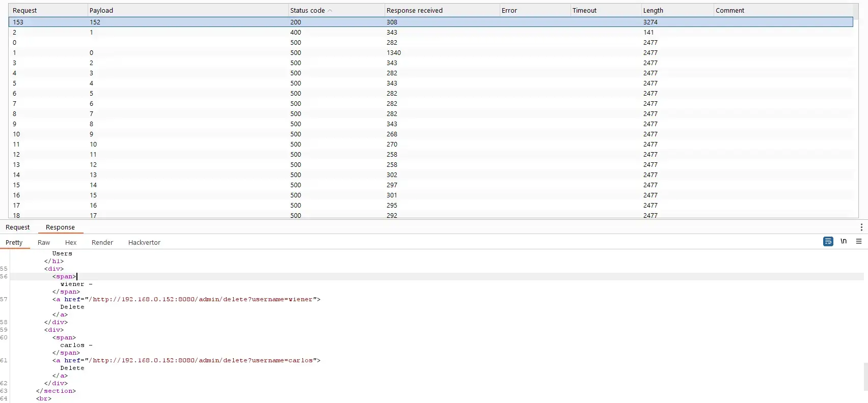
Task: Toggle the word wrap icon in response viewer
Action: click(x=828, y=241)
